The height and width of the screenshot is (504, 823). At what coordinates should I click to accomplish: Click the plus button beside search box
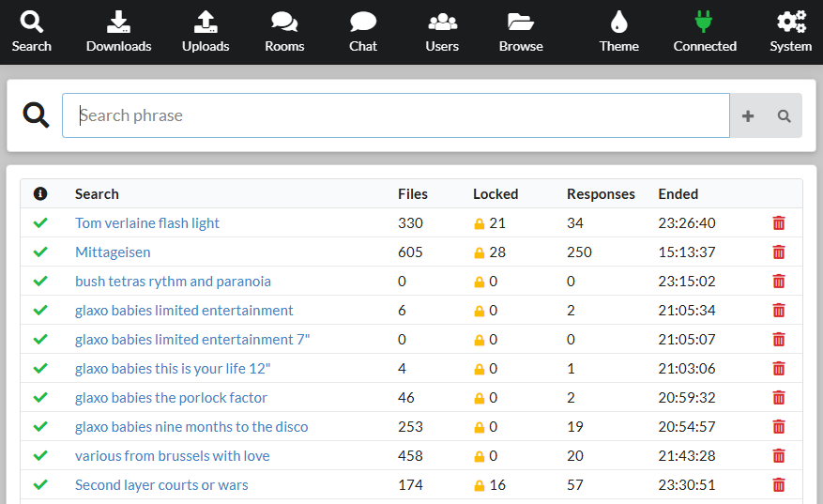pos(748,116)
